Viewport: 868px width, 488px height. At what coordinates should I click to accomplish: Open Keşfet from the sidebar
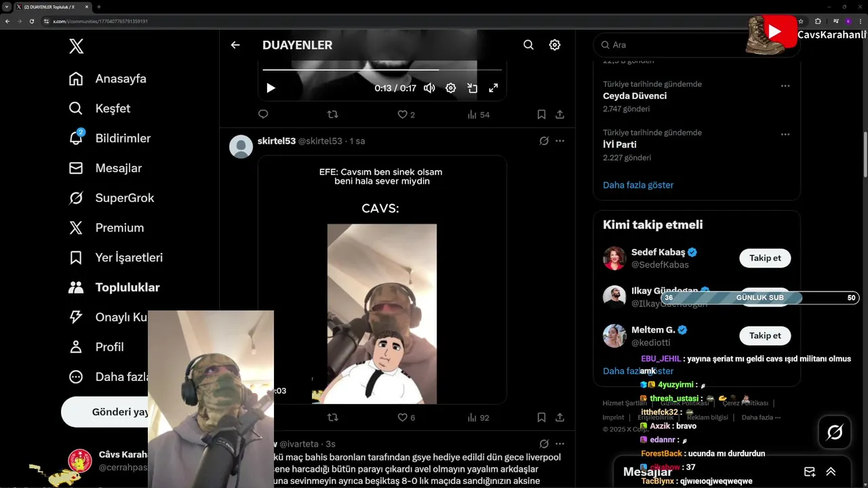point(100,108)
